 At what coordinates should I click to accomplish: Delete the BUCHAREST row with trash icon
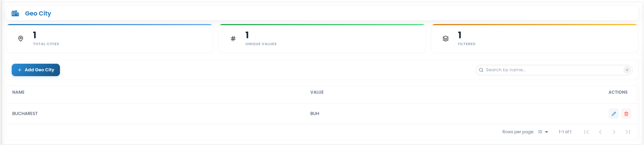(x=626, y=114)
